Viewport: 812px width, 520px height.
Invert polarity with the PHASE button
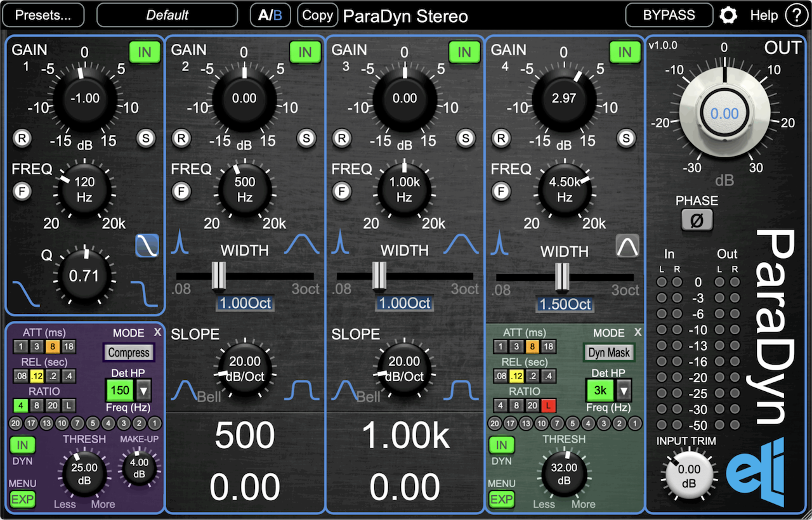click(697, 221)
